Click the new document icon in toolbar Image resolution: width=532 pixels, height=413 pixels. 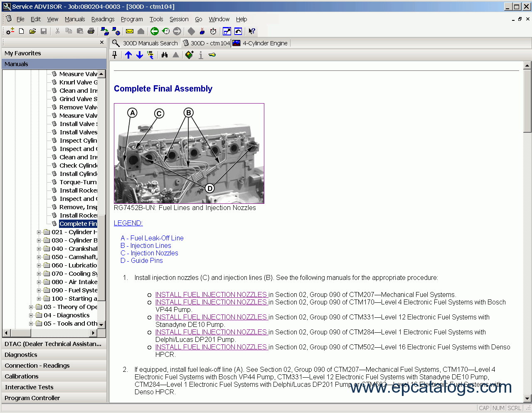click(x=22, y=31)
